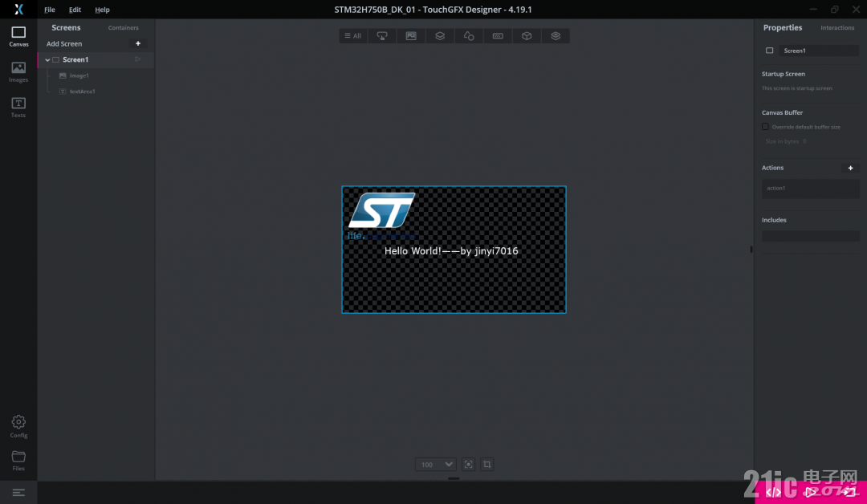Open the Canvas view in the sidebar
Viewport: 867px width, 504px height.
point(18,36)
